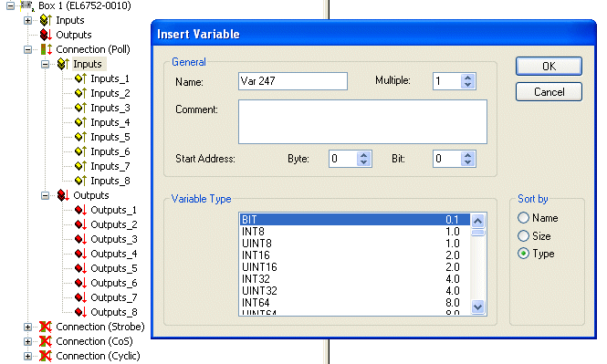Viewport: 607px width, 364px height.
Task: Click the Inputs_4 variable icon
Action: coord(80,122)
